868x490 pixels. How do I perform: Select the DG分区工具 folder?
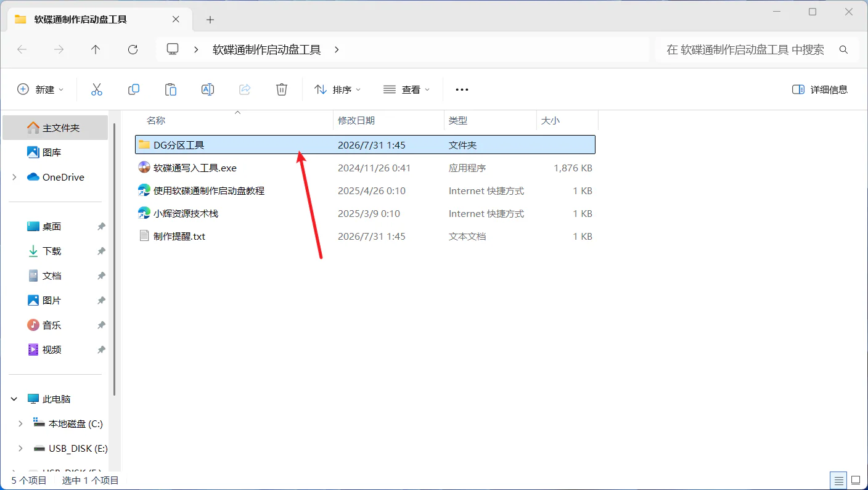(365, 145)
